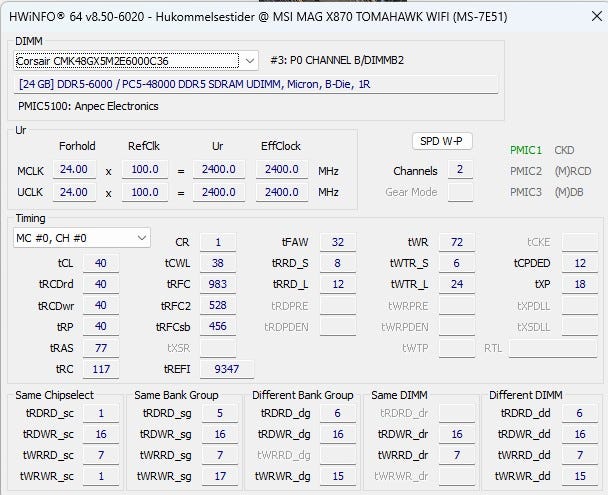Viewport: 608px width, 495px height.
Task: Click the UCLK RefClk field 100.0
Action: point(145,192)
